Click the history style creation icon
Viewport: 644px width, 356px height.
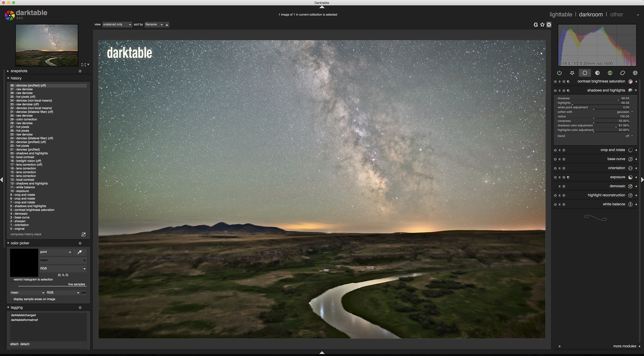click(x=83, y=234)
